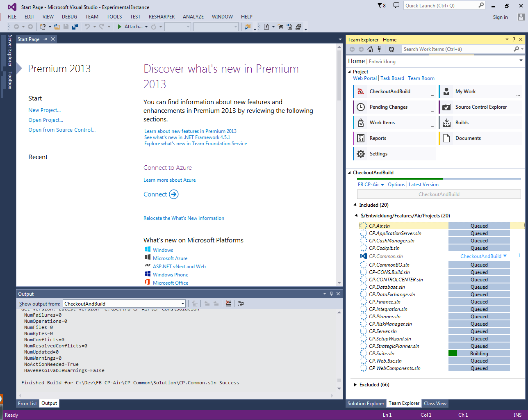
Task: Collapse the Included (20) group
Action: click(x=355, y=205)
